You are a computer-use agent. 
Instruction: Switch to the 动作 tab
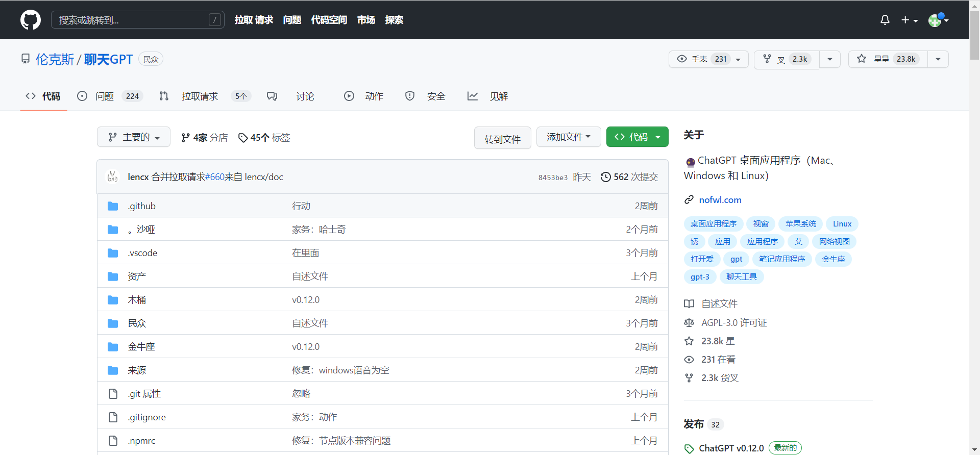(x=364, y=96)
